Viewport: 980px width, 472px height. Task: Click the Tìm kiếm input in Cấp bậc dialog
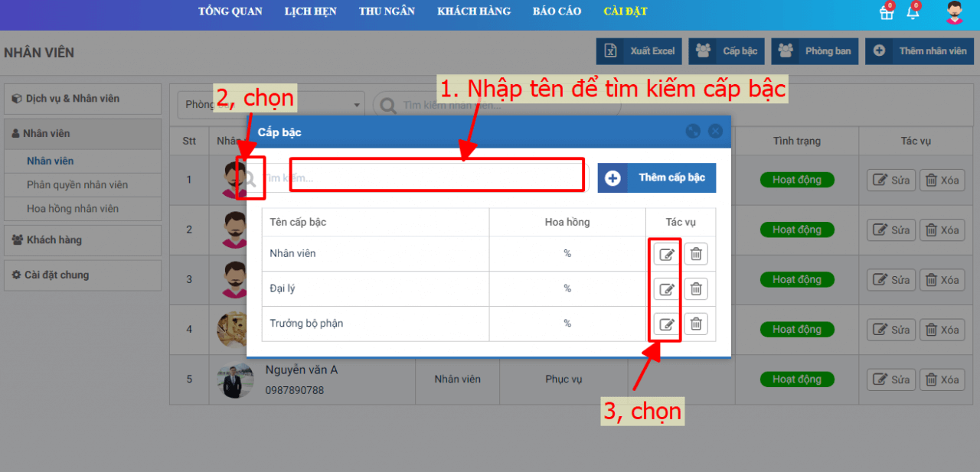click(x=436, y=178)
